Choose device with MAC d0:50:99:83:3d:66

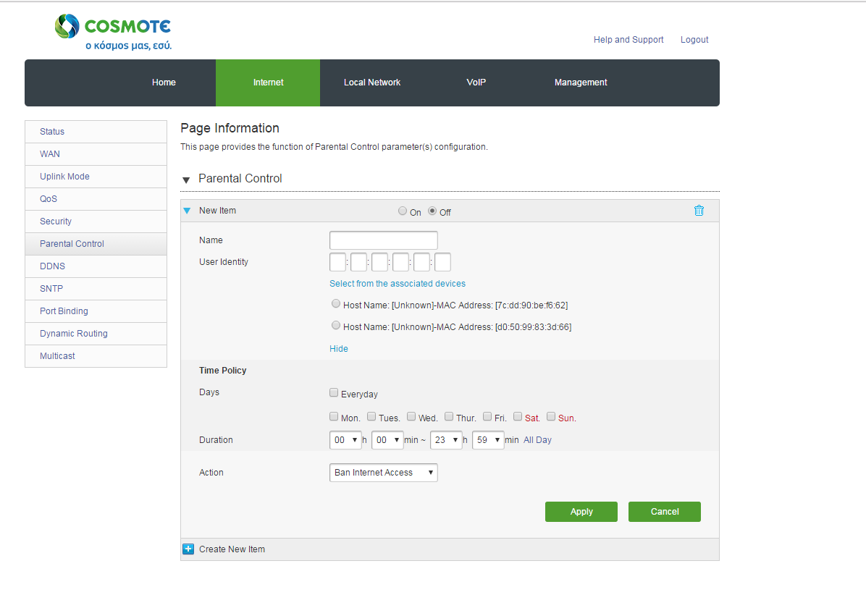(336, 325)
